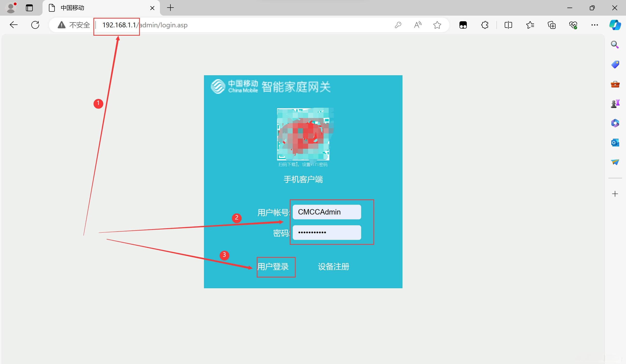This screenshot has height=364, width=626.
Task: Restore down the browser window
Action: click(592, 8)
